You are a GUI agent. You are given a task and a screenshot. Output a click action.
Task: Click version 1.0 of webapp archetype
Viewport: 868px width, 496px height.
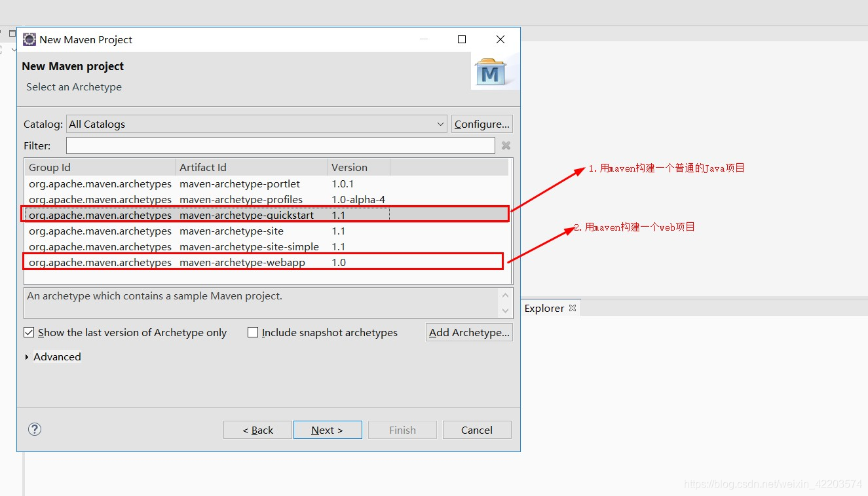(x=339, y=262)
